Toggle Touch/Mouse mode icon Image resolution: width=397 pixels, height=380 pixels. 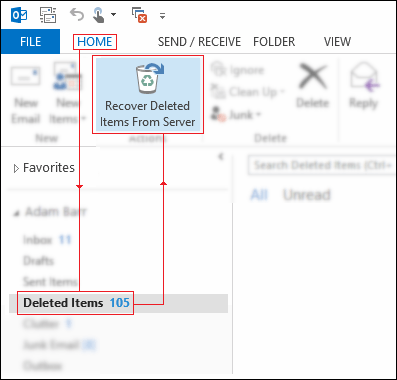99,15
